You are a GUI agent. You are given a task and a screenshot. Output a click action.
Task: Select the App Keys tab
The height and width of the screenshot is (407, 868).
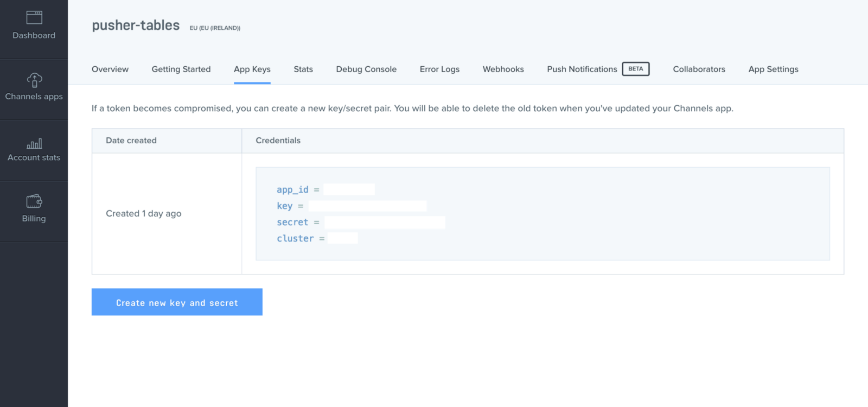(x=252, y=69)
